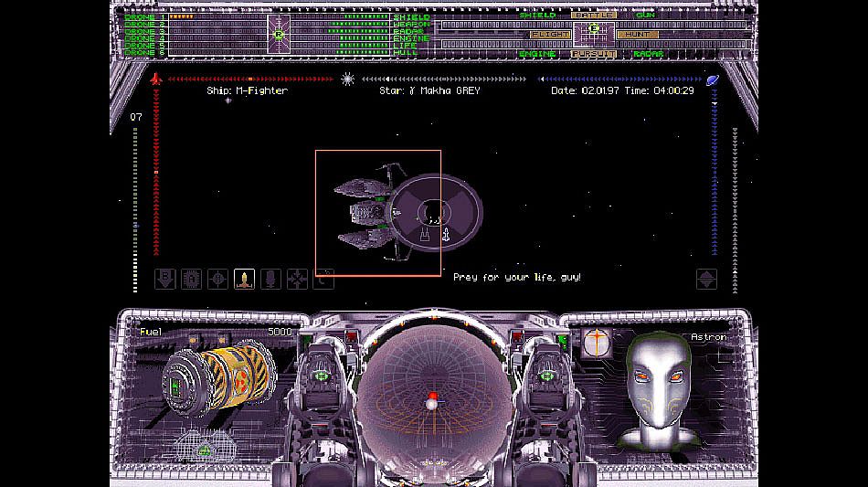The width and height of the screenshot is (868, 487).
Task: Select the SHIELD label left of BATTLE
Action: point(537,15)
